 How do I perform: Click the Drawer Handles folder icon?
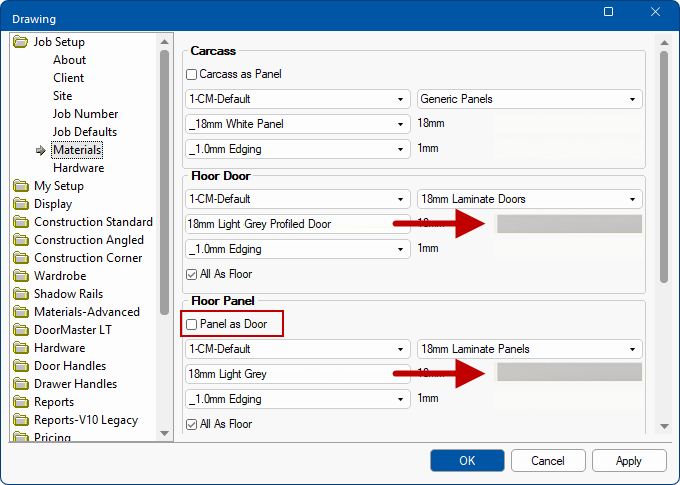coord(21,384)
